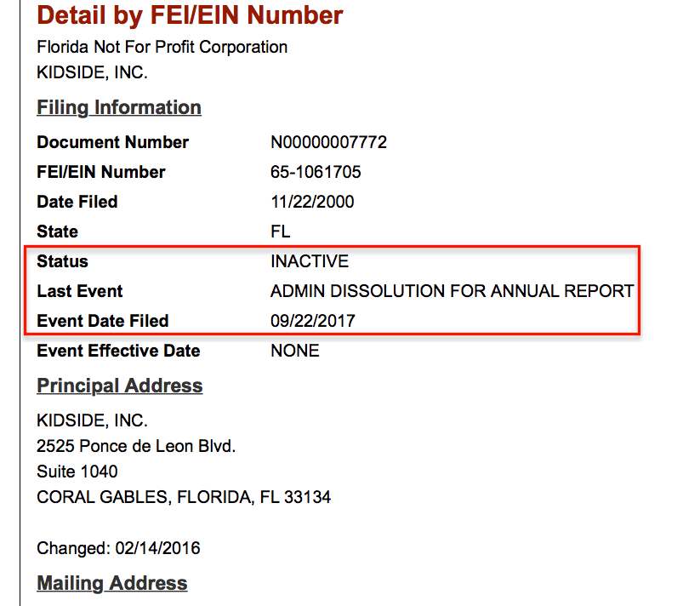700x606 pixels.
Task: Click the "Suite 1040" address line
Action: pyautogui.click(x=77, y=472)
